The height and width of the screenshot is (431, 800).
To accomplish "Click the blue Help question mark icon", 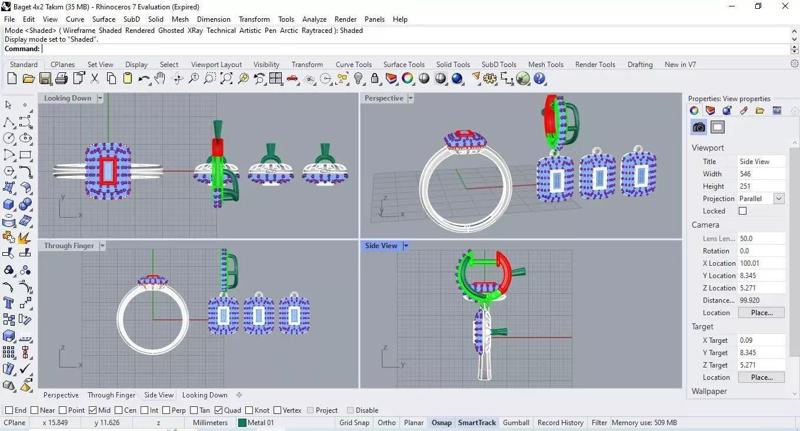I will coord(540,79).
